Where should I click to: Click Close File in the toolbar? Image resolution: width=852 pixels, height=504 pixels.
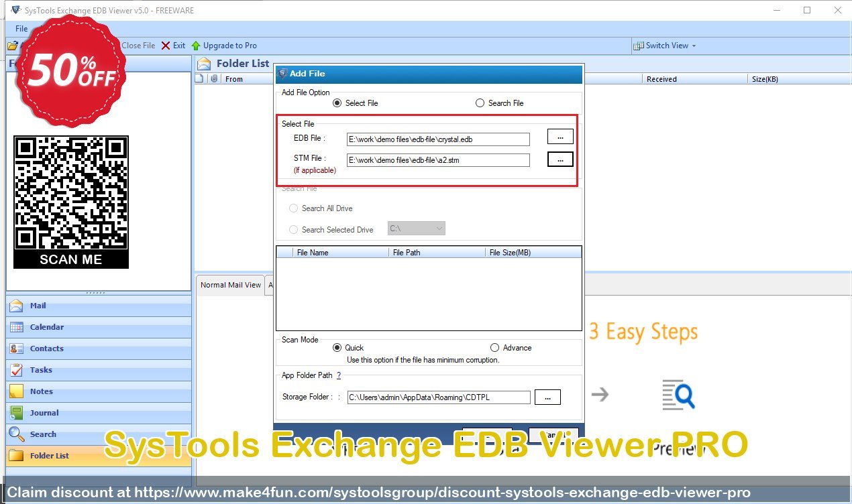138,46
